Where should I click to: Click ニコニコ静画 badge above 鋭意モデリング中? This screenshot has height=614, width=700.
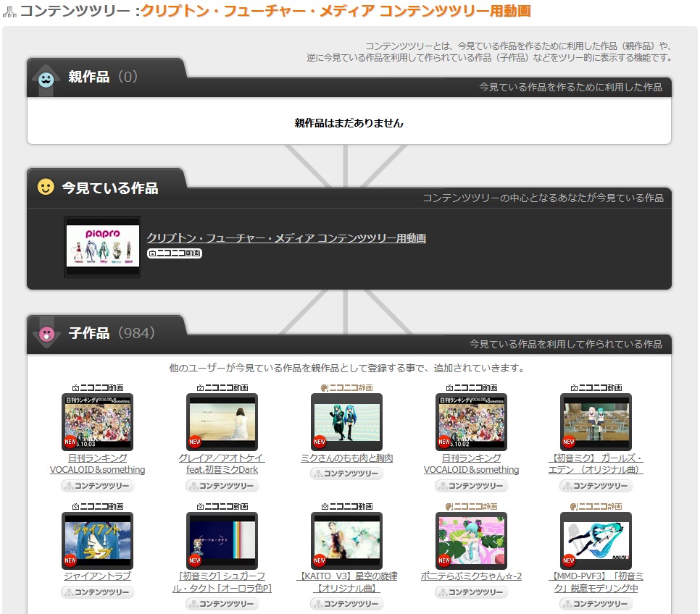pos(596,506)
